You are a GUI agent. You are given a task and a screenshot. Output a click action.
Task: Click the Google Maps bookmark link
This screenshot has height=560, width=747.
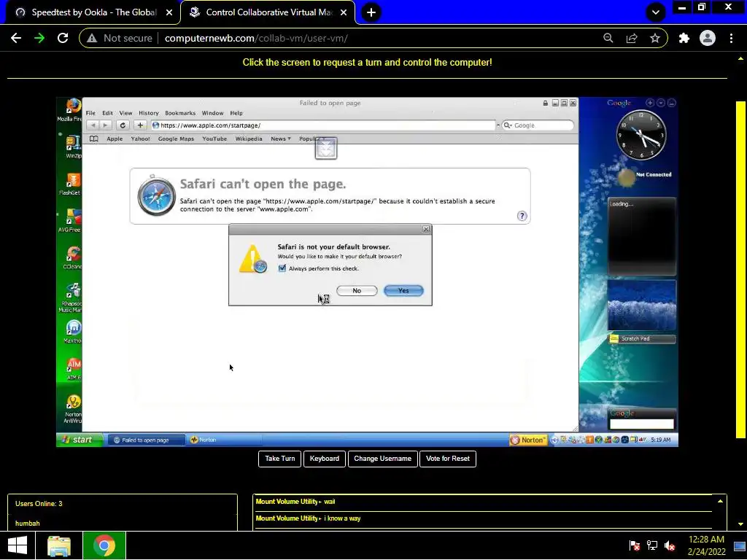[176, 139]
